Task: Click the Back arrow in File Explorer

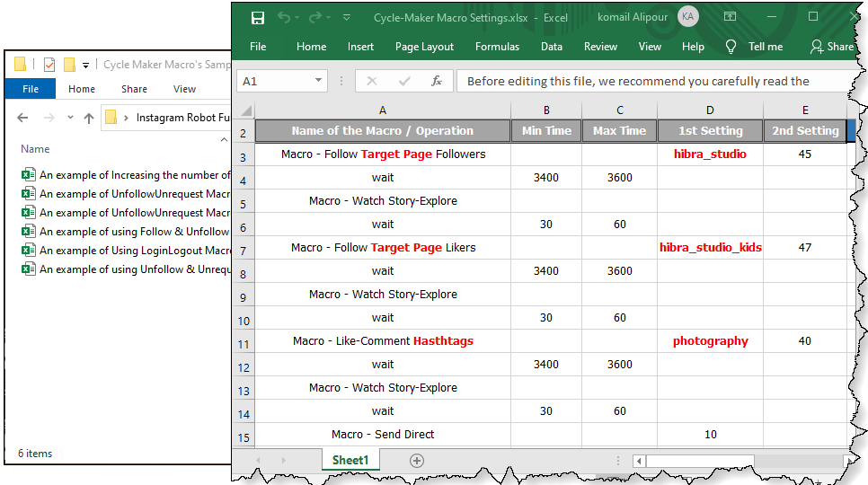Action: pos(22,118)
